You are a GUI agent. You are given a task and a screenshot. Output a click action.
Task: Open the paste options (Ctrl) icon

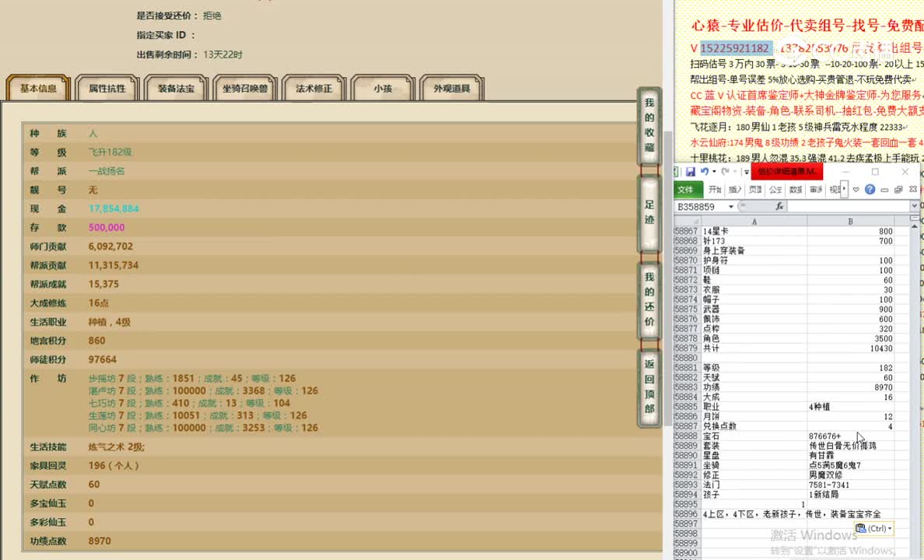coord(873,528)
